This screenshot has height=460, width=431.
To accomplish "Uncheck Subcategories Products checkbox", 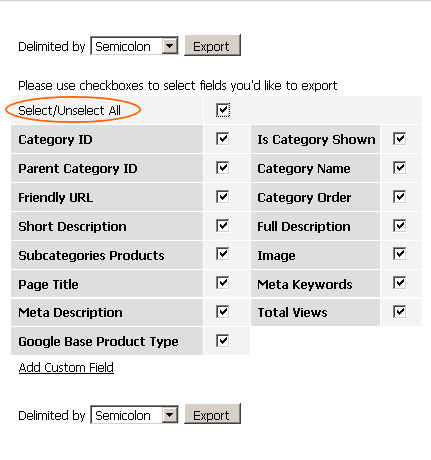I will [222, 254].
